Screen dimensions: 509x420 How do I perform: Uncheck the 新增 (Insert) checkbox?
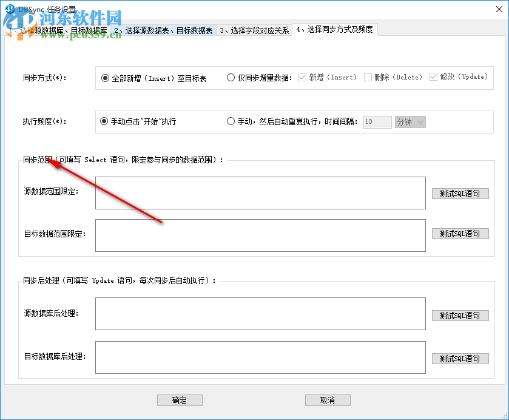pyautogui.click(x=302, y=77)
